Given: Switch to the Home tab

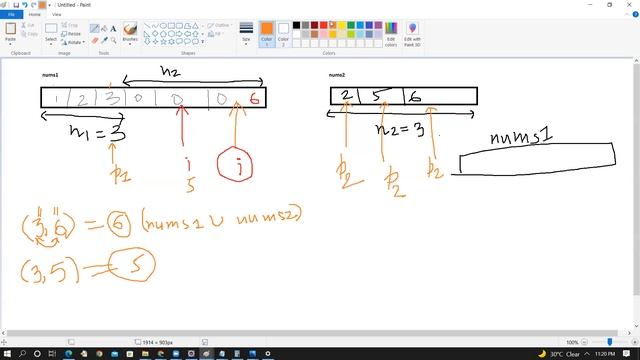Looking at the screenshot, I should click(35, 14).
